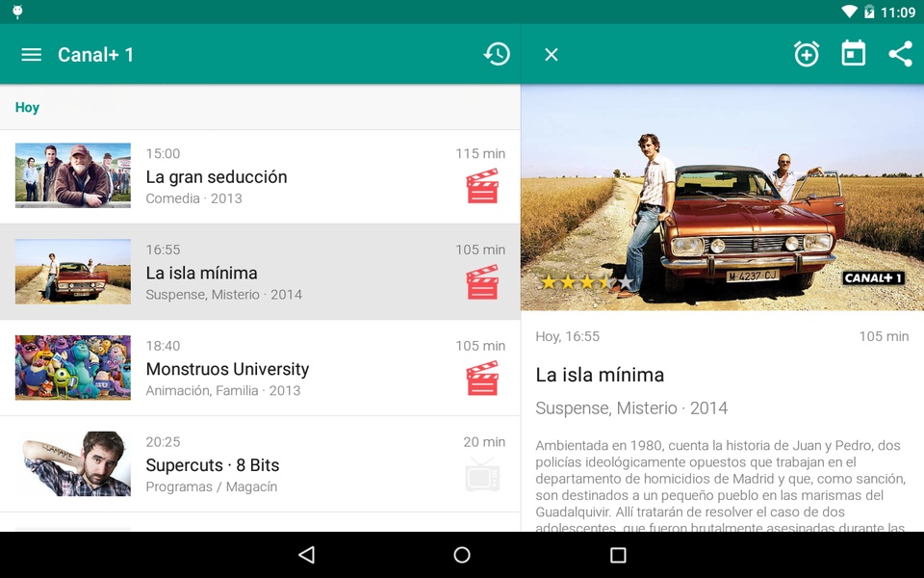The width and height of the screenshot is (924, 578).
Task: Tap the Hoy, 16:55 air time in details
Action: coord(568,337)
